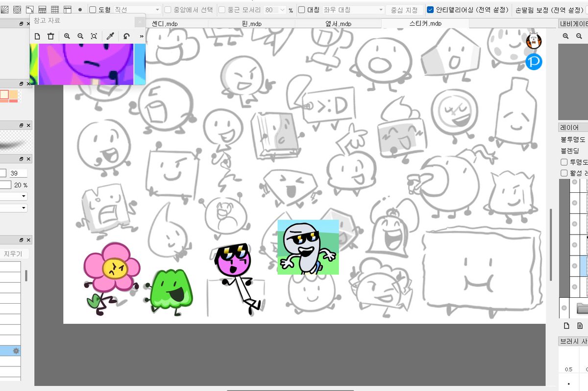Create a new layer with page icon
The width and height of the screenshot is (588, 391).
click(x=566, y=326)
